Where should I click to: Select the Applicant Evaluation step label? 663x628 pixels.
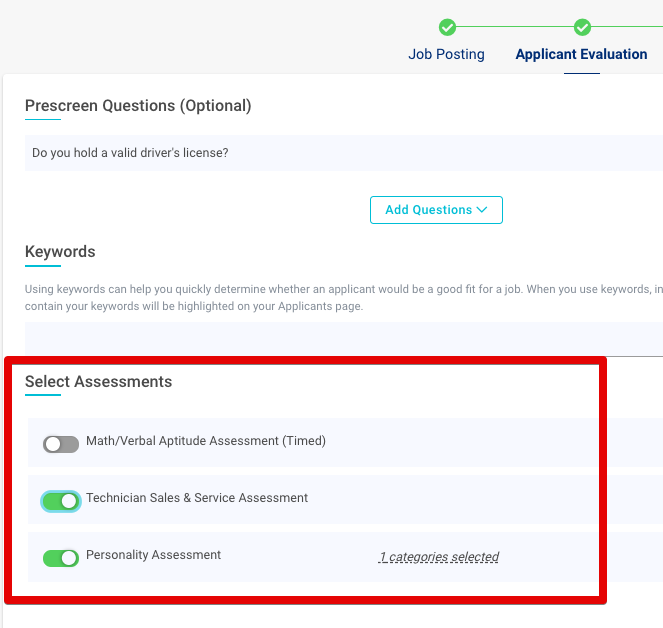(x=581, y=54)
